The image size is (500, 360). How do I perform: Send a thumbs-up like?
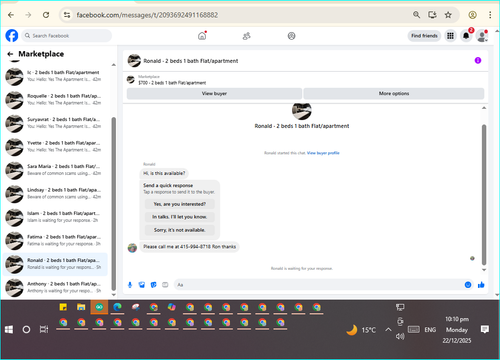481,285
